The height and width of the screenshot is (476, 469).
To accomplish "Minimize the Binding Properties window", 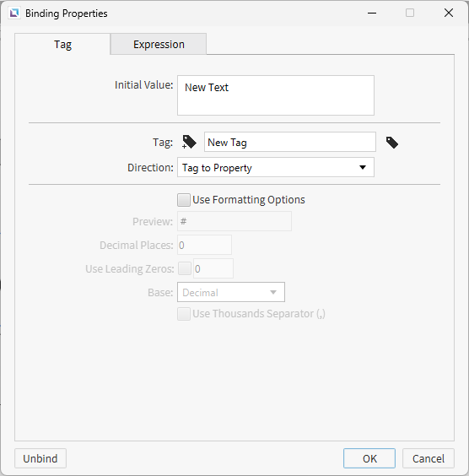I will tap(372, 13).
